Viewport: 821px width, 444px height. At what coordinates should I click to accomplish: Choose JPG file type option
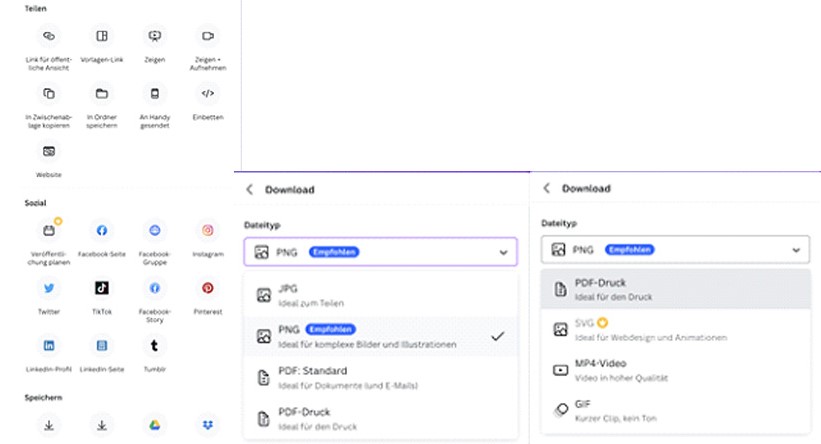(x=380, y=294)
